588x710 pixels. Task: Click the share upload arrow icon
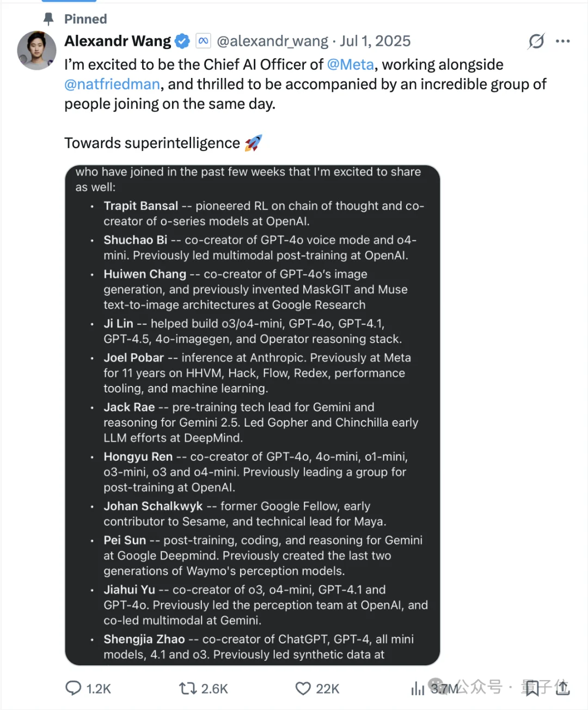563,688
